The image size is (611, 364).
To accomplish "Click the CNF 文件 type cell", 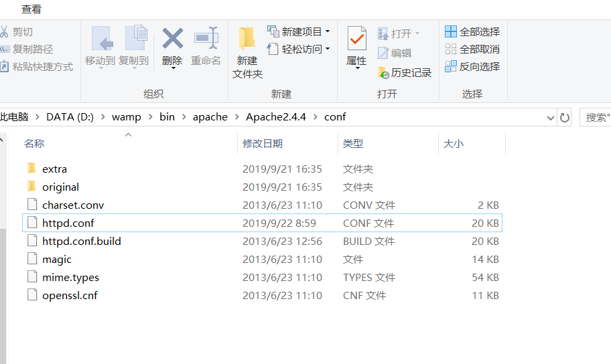I will [364, 295].
